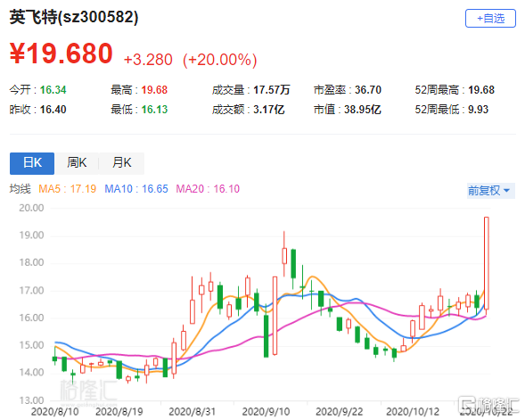Click the 最低 value 16.13
This screenshot has width=525, height=420.
click(x=154, y=110)
